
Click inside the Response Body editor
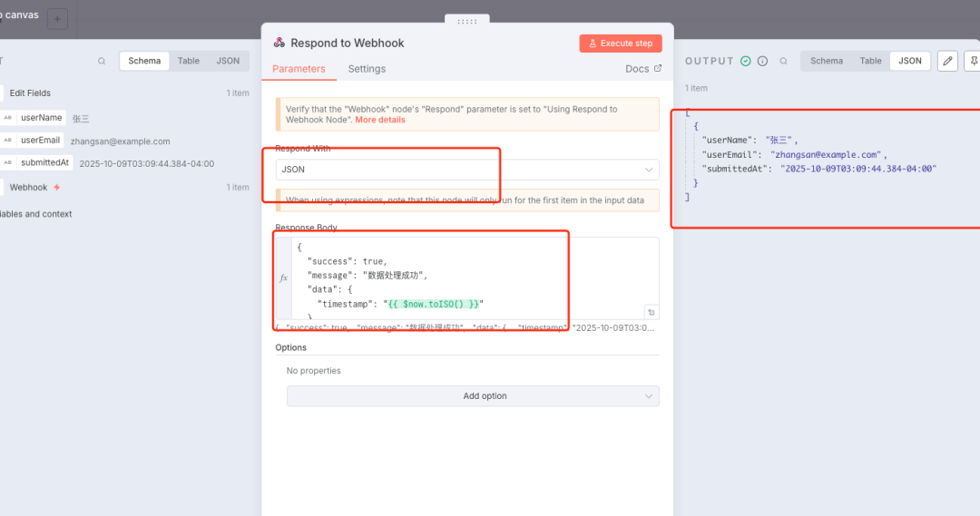[475, 278]
